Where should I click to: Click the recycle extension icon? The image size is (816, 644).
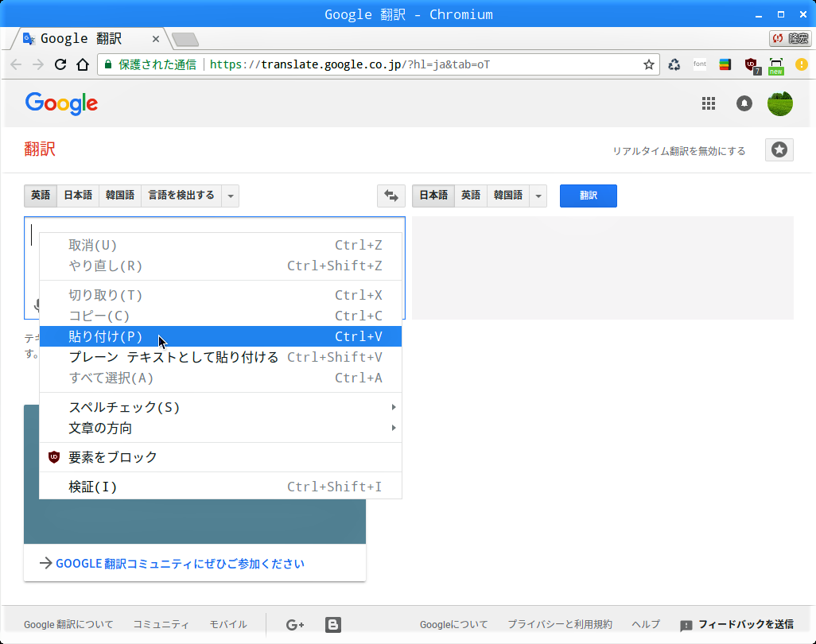click(x=674, y=64)
